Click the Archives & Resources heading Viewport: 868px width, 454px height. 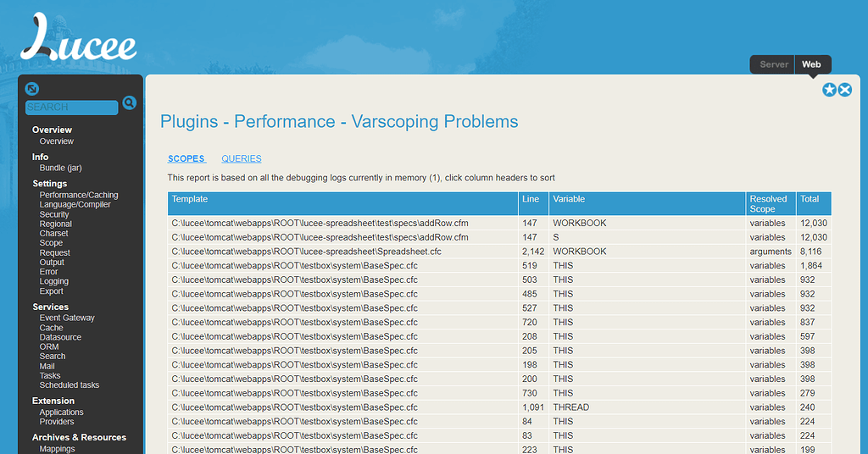[79, 437]
